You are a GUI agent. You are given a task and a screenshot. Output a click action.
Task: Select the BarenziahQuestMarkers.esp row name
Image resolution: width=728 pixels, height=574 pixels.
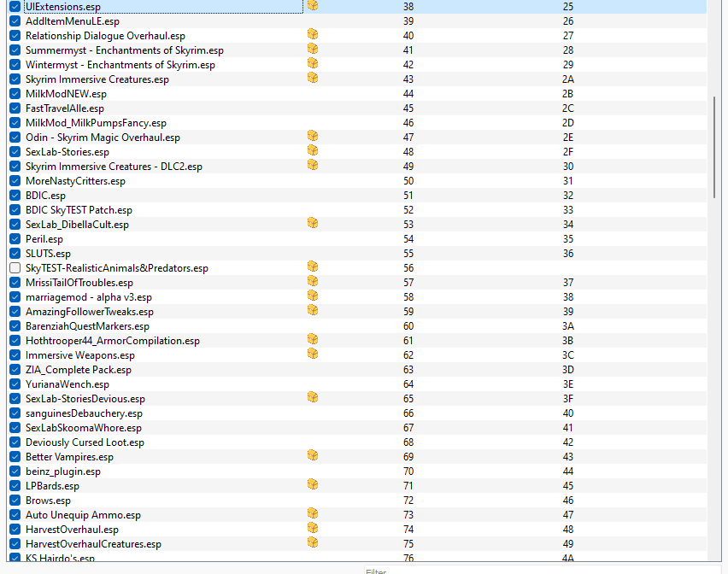(x=87, y=326)
